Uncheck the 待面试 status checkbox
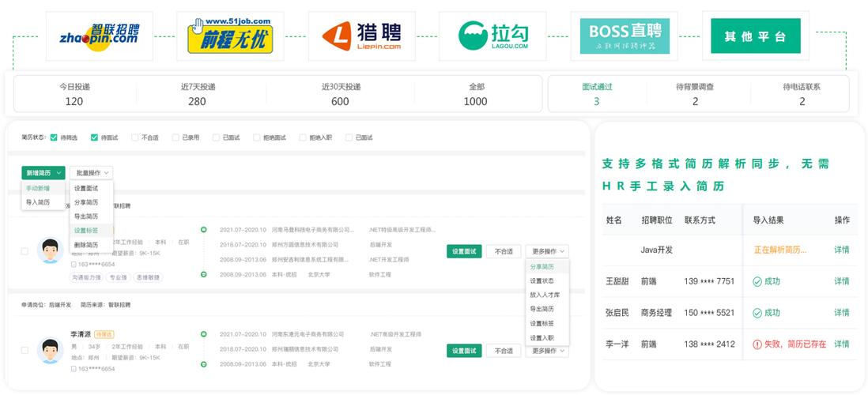This screenshot has width=868, height=395. [94, 137]
